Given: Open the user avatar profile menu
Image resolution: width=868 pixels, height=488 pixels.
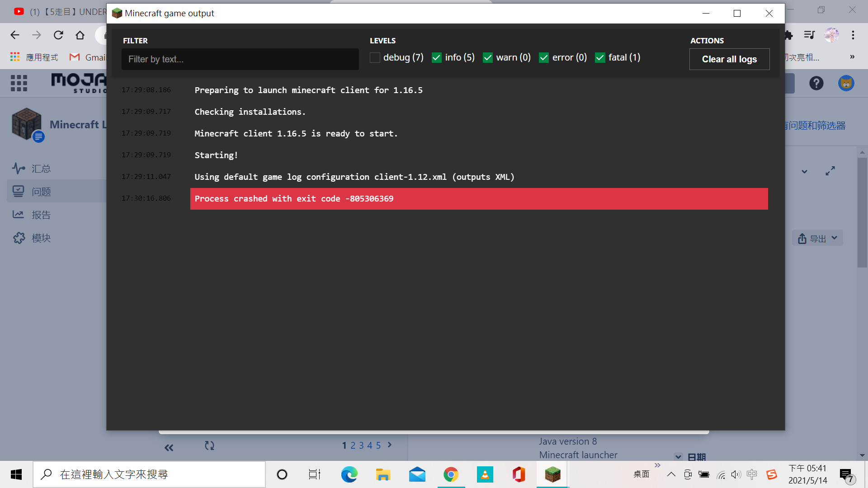Looking at the screenshot, I should click(846, 83).
